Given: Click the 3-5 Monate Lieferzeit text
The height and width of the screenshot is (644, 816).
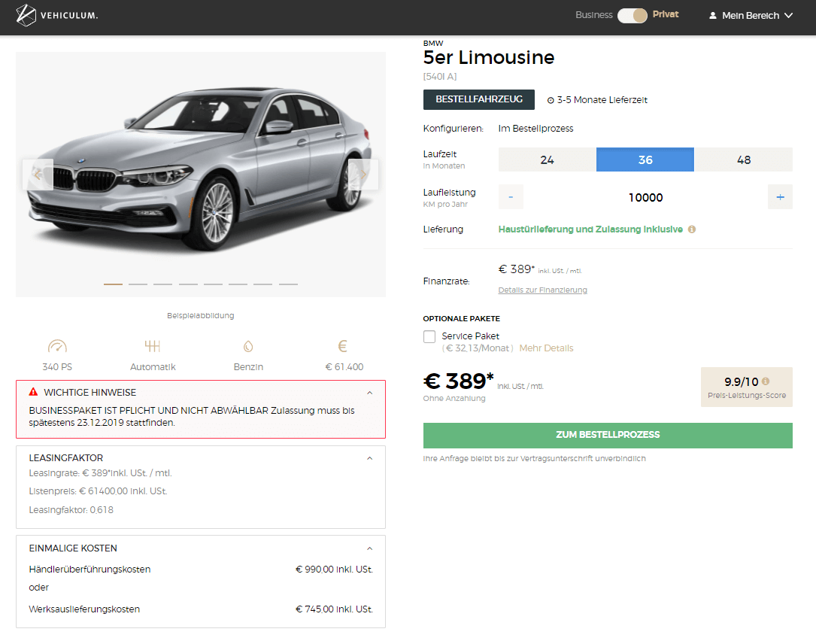Looking at the screenshot, I should click(602, 100).
